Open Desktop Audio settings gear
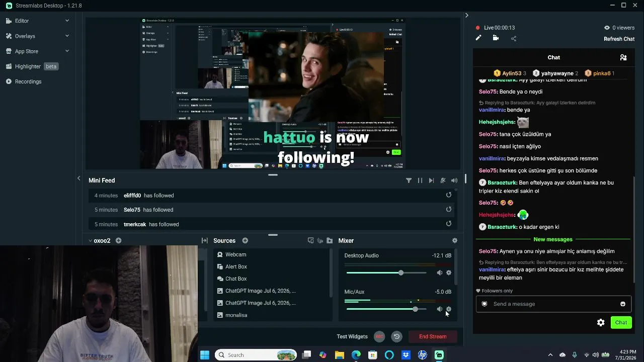The height and width of the screenshot is (362, 644). [x=449, y=273]
